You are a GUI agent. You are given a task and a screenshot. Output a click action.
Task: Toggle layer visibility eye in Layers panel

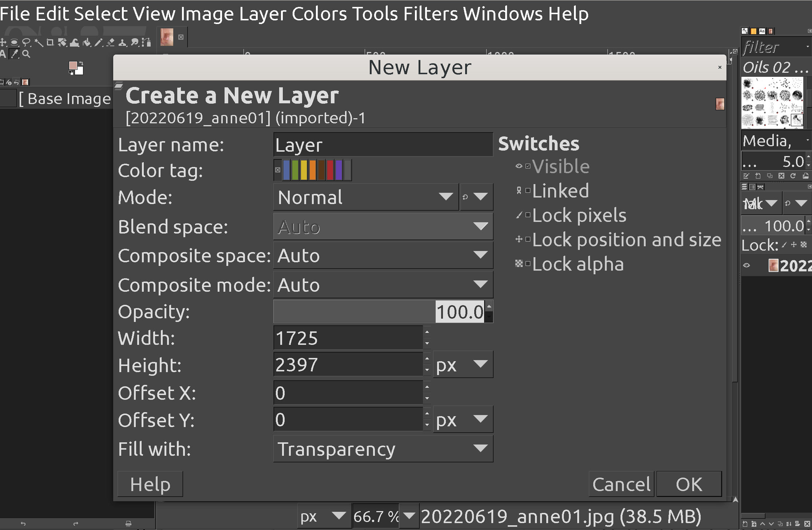746,266
